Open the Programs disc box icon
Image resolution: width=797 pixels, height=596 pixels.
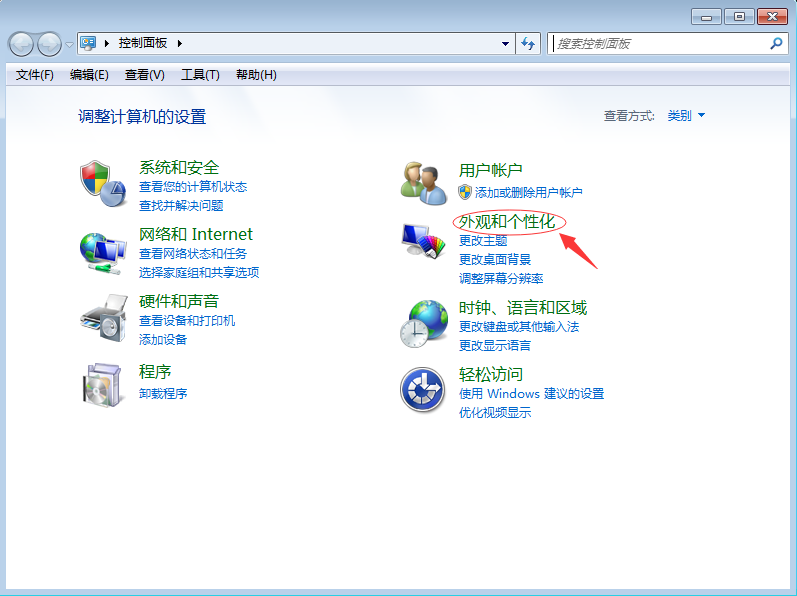coord(101,385)
